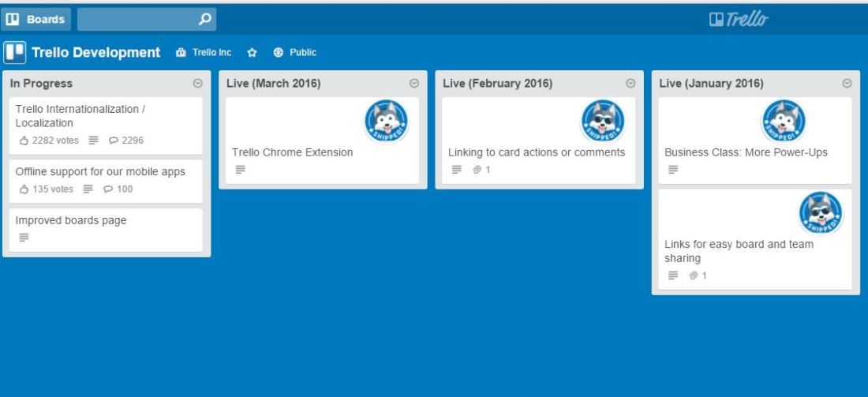Click description icon on More Power-Ups card
The height and width of the screenshot is (397, 868).
(673, 170)
